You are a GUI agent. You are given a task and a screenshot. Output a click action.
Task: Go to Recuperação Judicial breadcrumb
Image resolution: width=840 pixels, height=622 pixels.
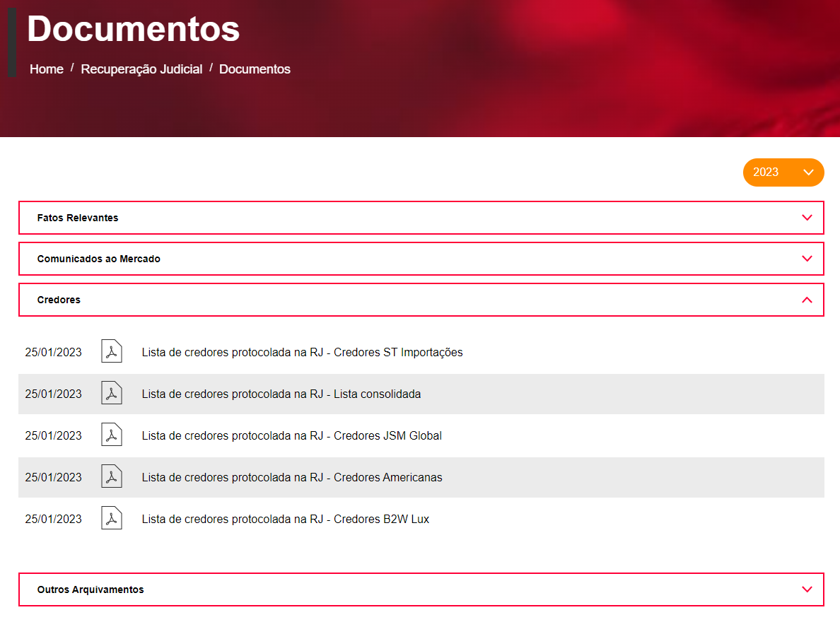[x=141, y=69]
